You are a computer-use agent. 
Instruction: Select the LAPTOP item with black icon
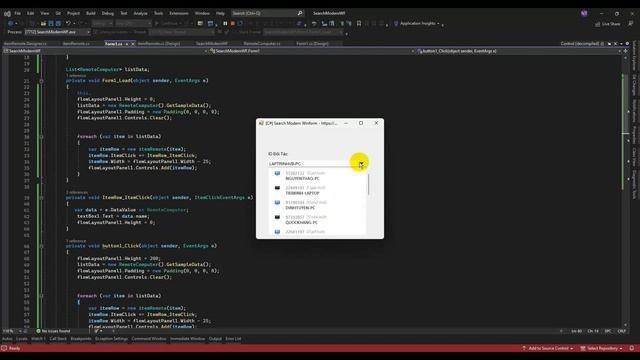pos(318,191)
